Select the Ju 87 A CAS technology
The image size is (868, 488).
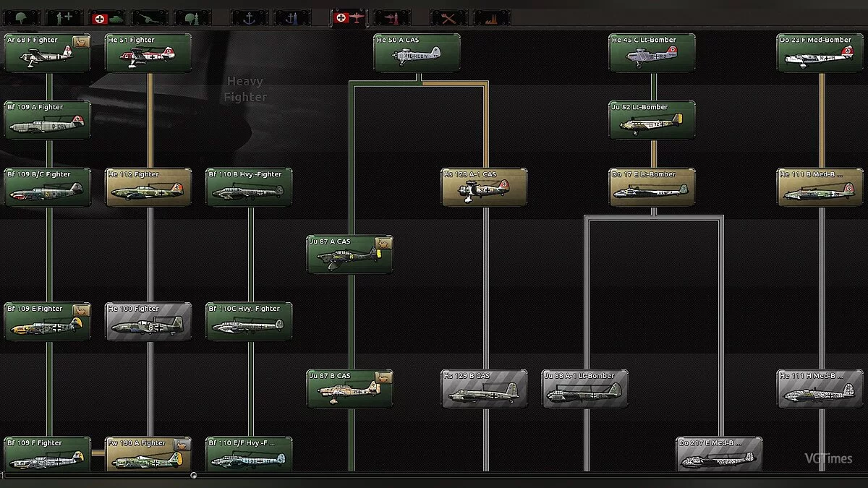pyautogui.click(x=349, y=253)
